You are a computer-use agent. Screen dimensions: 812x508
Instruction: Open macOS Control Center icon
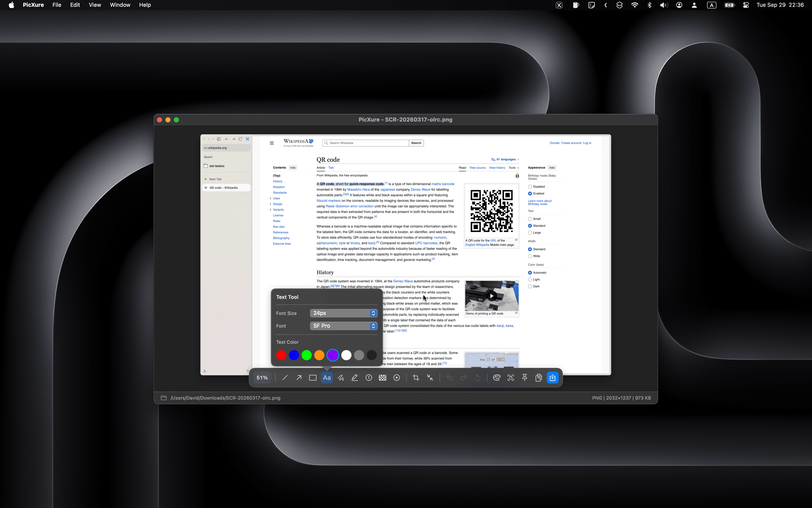pos(746,5)
